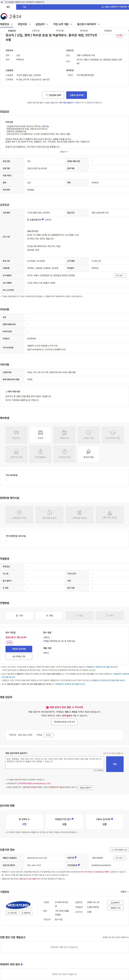Image resolution: width=129 pixels, height=980 pixels.
Task: Expand the 출산휴가·육아휴직 menu
Action: [x=88, y=24]
